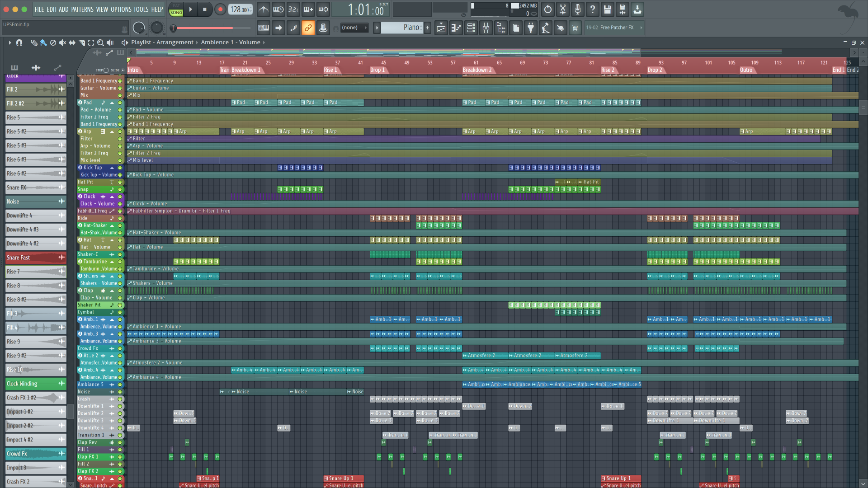Screen dimensions: 868x488
Task: Select the Zoom magnifier tool in playlist
Action: pyautogui.click(x=100, y=42)
